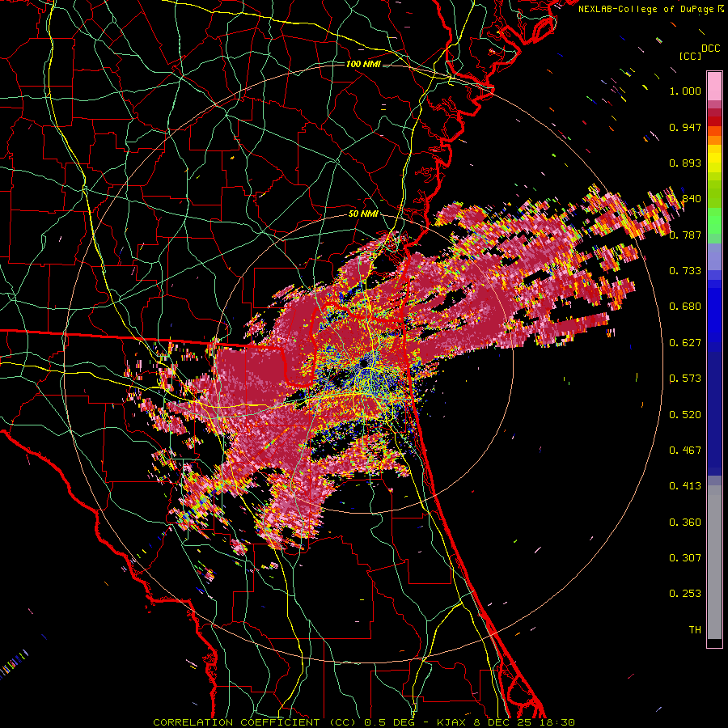728x728 pixels.
Task: Click the 0.627 color scale value
Action: [685, 343]
